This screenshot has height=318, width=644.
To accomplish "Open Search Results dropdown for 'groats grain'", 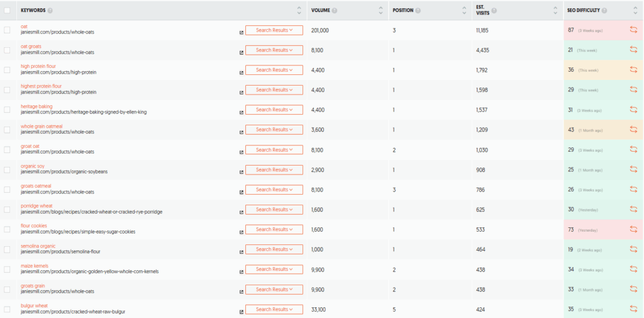I will 274,289.
